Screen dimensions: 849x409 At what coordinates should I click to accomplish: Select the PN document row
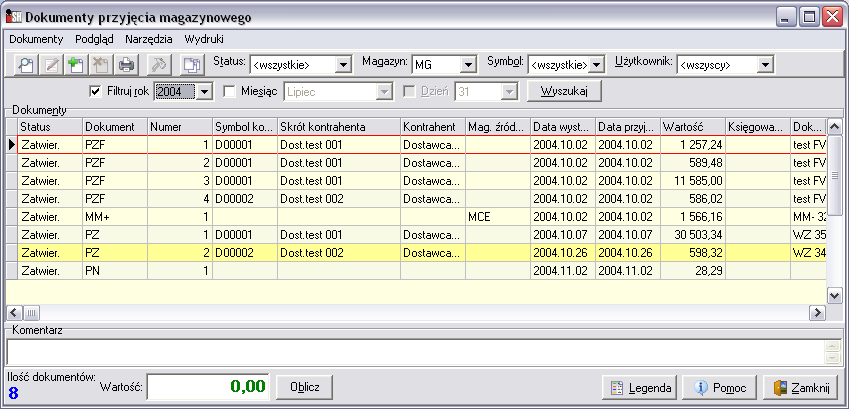pyautogui.click(x=416, y=271)
